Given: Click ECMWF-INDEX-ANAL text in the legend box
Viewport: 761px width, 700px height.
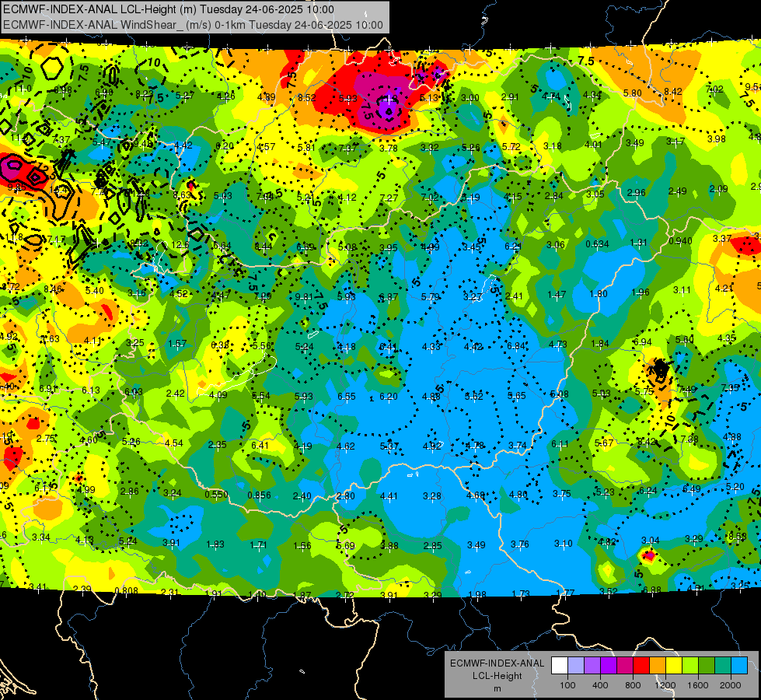Looking at the screenshot, I should tap(497, 663).
